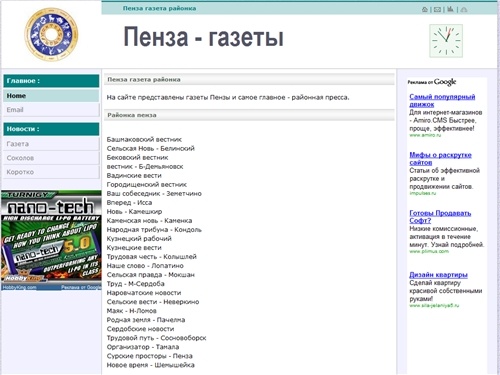This screenshot has width=500, height=375.
Task: Select Наровчатские новости entry
Action: [144, 293]
